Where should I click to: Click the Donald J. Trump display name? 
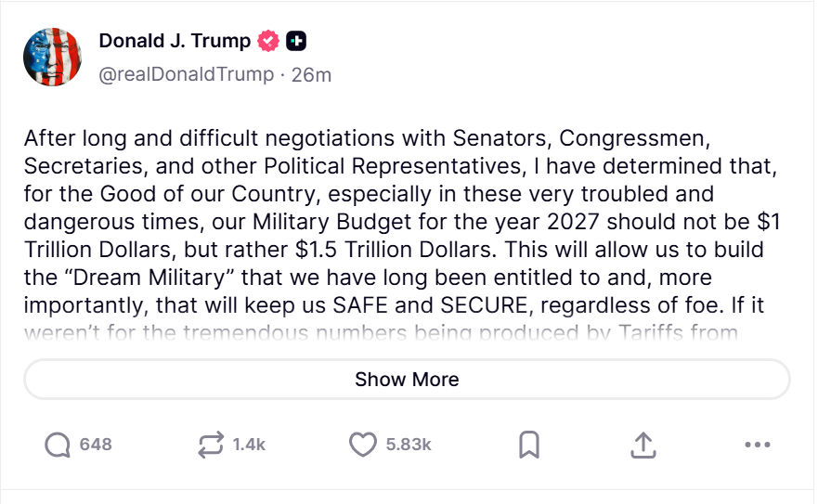click(175, 41)
